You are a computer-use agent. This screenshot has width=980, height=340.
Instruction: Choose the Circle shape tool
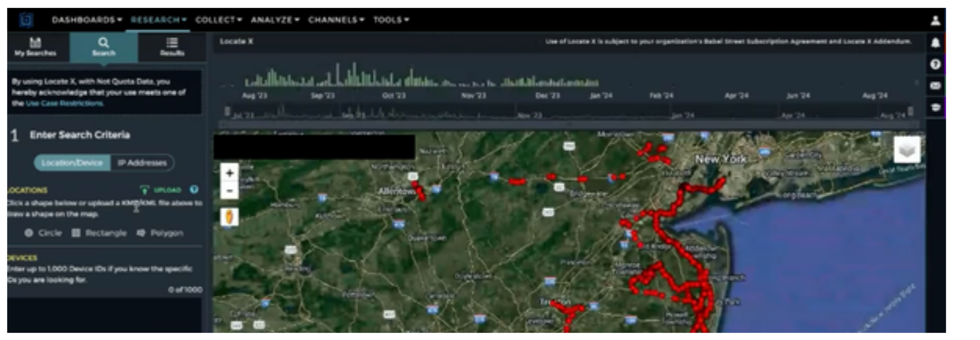tap(43, 233)
